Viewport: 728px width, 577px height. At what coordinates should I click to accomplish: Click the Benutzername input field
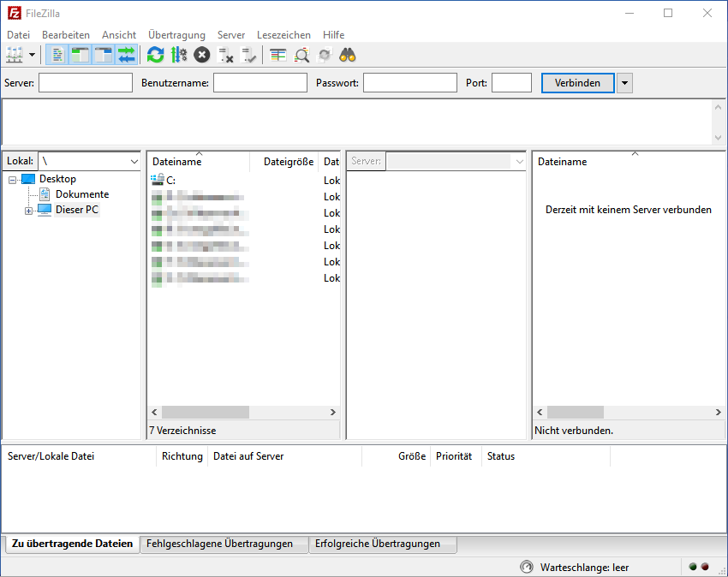coord(260,83)
